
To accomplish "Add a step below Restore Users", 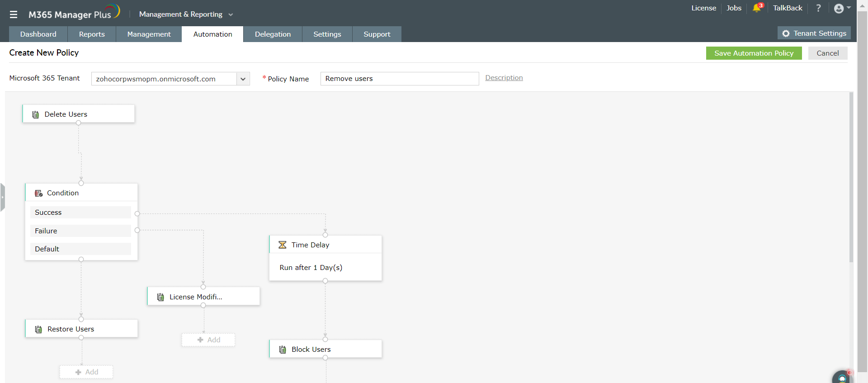I will (x=86, y=372).
